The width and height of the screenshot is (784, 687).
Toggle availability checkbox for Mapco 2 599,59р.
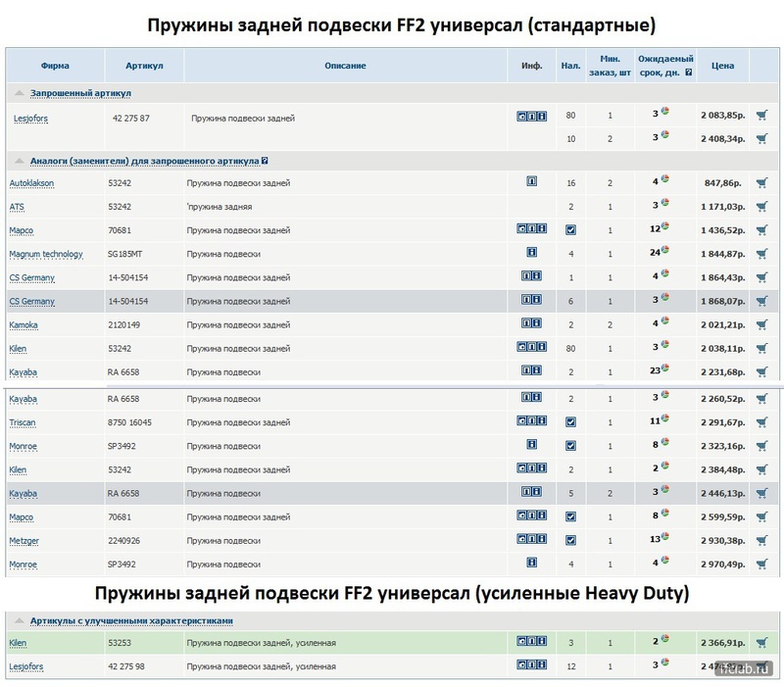570,516
